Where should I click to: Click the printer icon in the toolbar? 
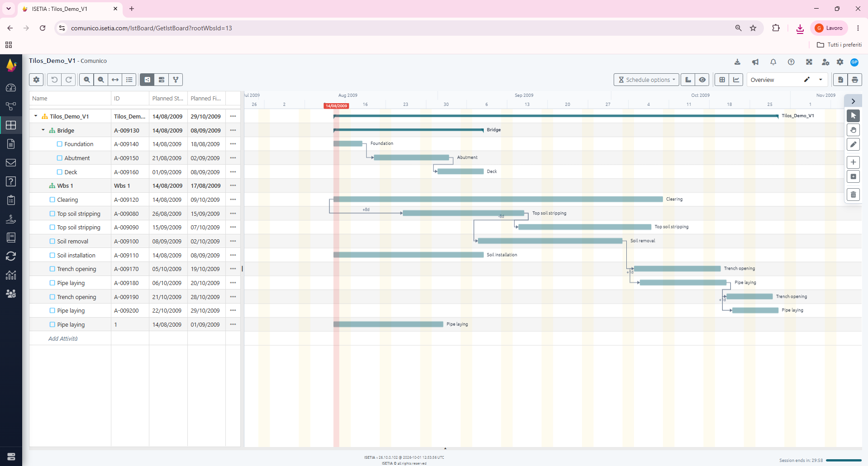855,80
